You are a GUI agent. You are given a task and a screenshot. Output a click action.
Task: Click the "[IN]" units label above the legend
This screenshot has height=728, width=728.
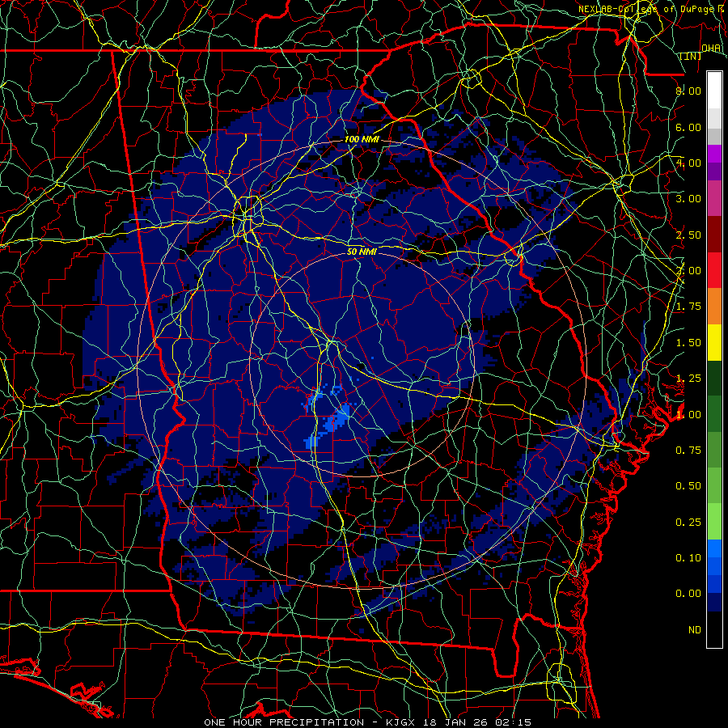pyautogui.click(x=691, y=56)
